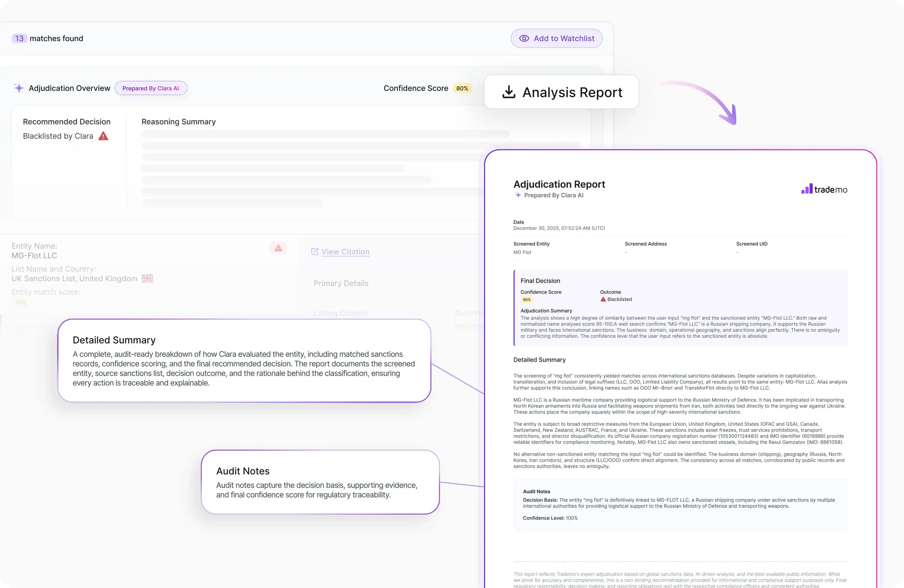Click red warning triangle next to Blacklisted by Clara
The height and width of the screenshot is (588, 904).
click(103, 136)
